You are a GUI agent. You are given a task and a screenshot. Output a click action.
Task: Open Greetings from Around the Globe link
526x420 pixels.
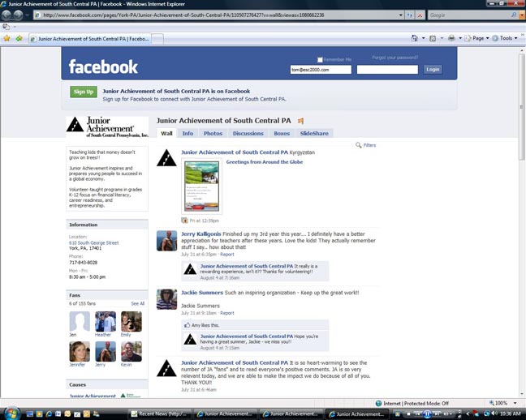[265, 162]
